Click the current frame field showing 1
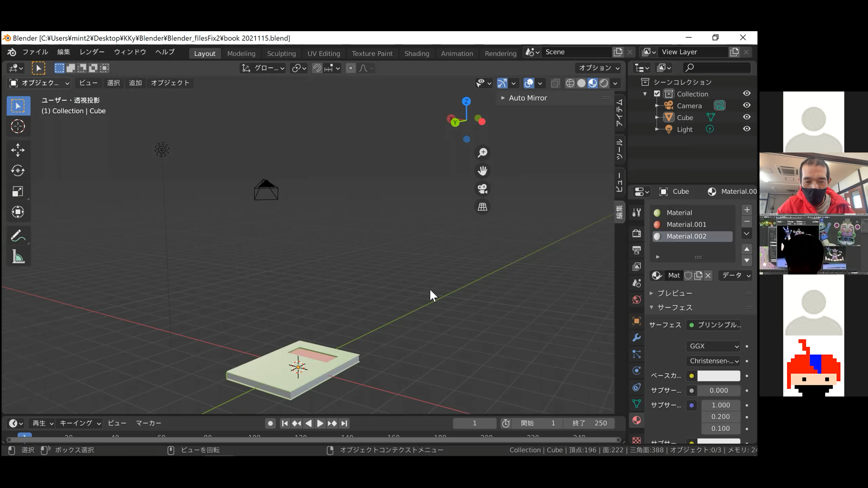This screenshot has width=868, height=488. (475, 423)
